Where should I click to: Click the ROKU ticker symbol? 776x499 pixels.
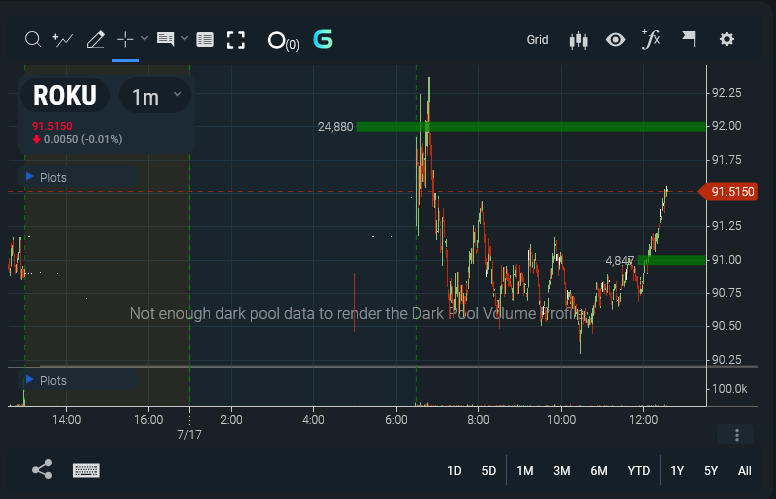click(65, 95)
